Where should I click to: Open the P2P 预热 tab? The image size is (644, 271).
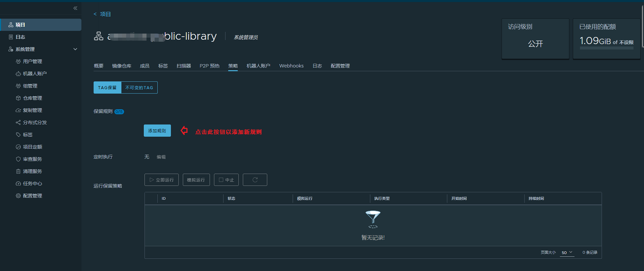pyautogui.click(x=210, y=66)
